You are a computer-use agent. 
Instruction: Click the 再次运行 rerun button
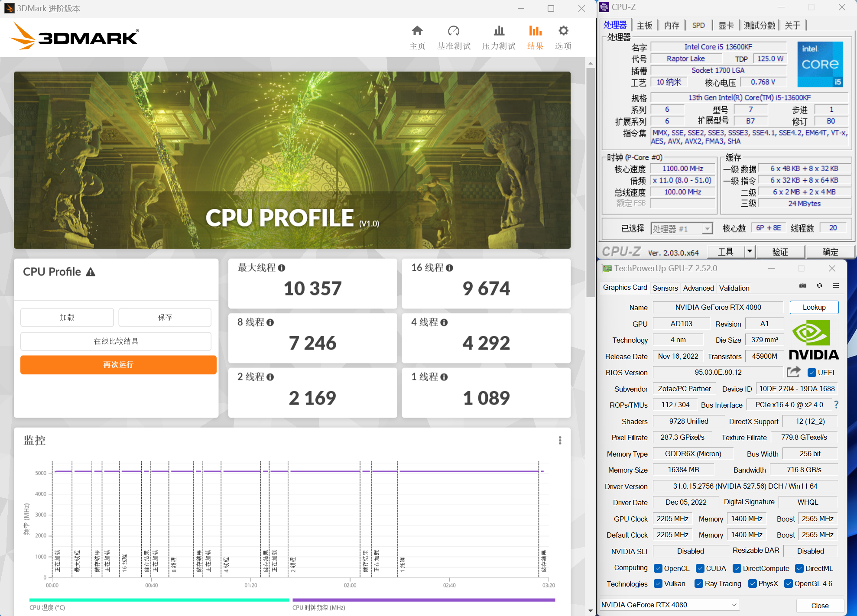[118, 365]
